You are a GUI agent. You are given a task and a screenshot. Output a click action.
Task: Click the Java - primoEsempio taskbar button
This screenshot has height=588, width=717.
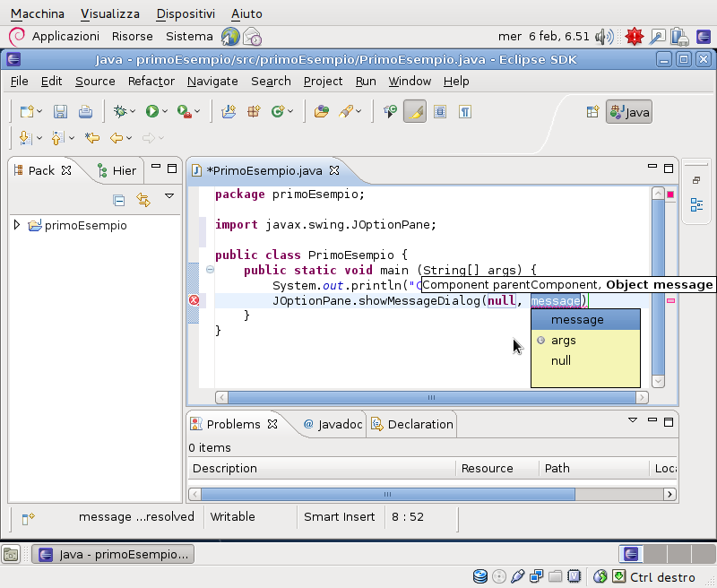(113, 554)
